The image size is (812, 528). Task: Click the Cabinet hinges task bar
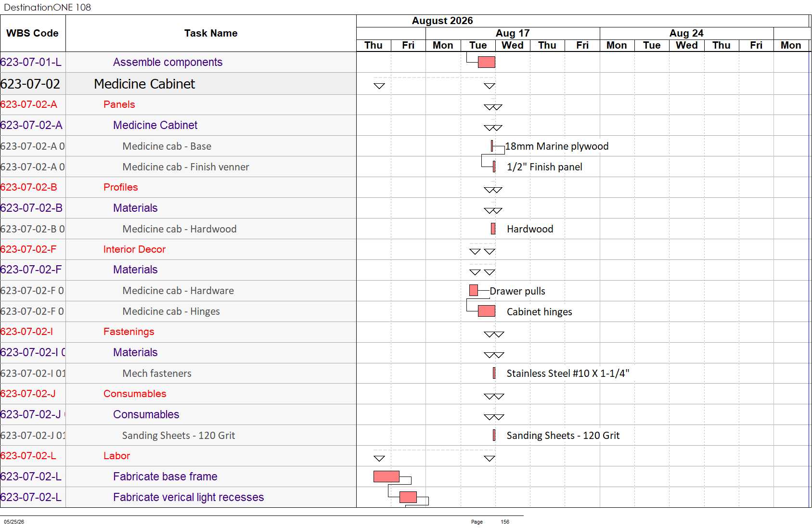[487, 311]
